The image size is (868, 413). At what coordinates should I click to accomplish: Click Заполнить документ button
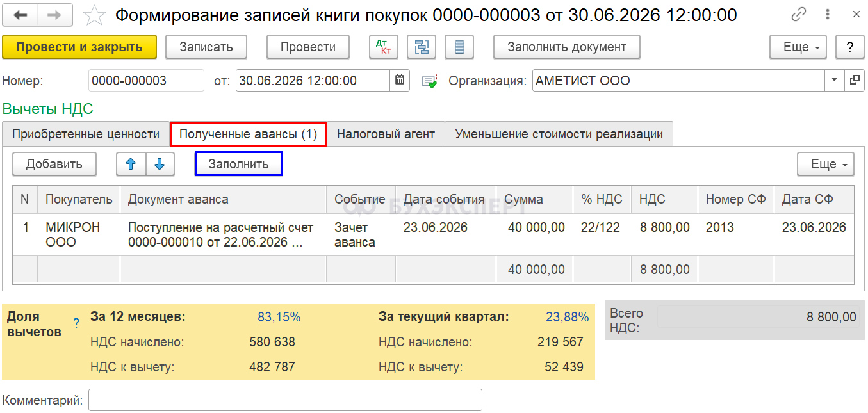567,47
